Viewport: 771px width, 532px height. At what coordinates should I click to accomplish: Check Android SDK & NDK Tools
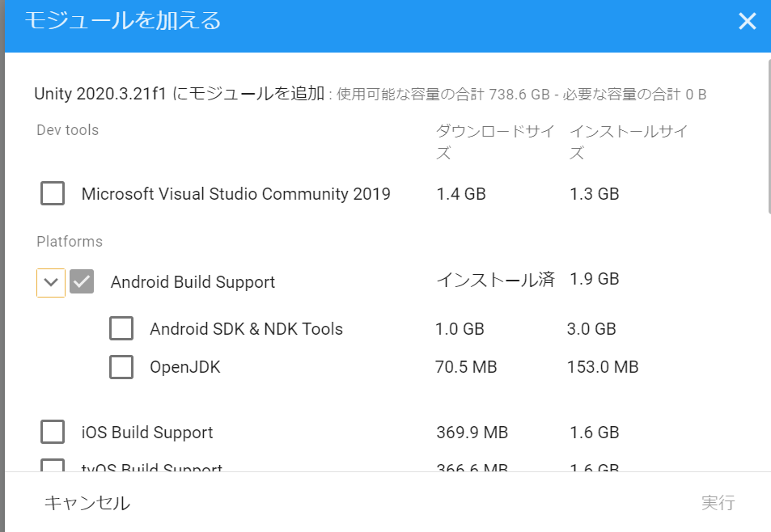[x=121, y=328]
